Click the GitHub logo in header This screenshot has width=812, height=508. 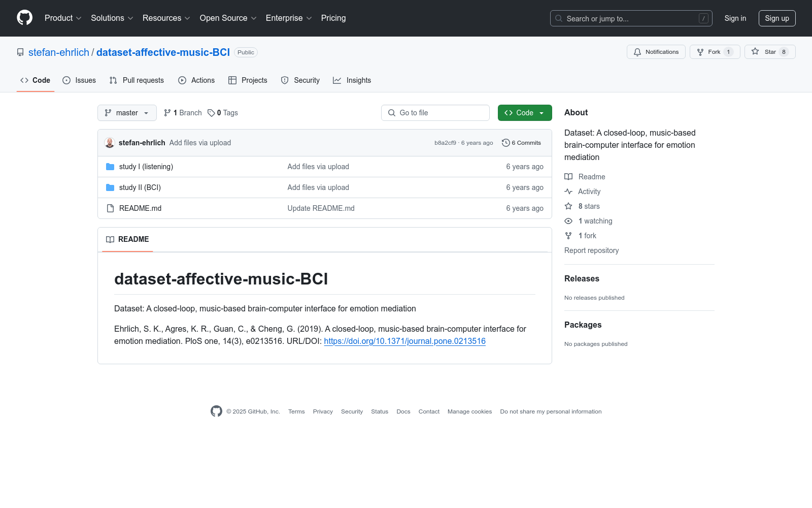[24, 18]
